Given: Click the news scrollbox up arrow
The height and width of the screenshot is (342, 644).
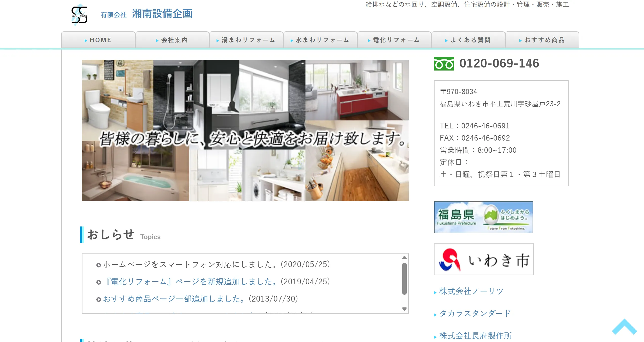Looking at the screenshot, I should (404, 258).
